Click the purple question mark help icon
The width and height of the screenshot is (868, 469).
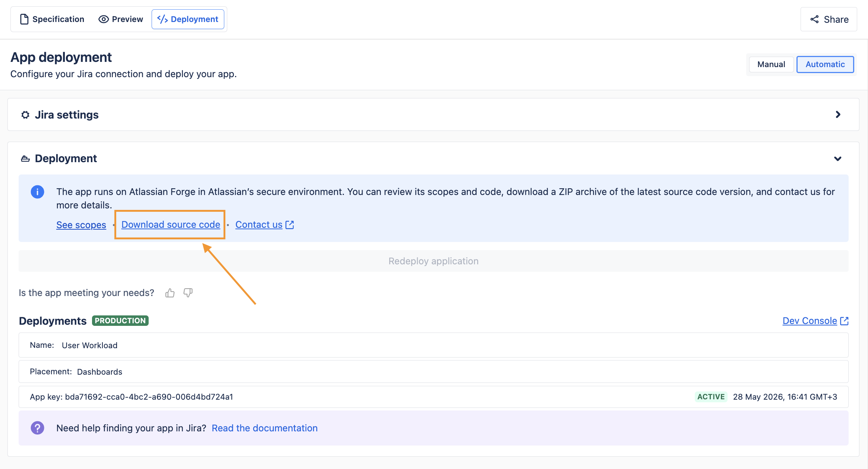coord(37,428)
